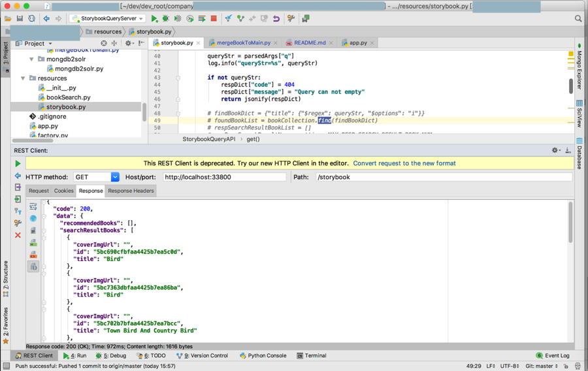
Task: Click Convert request to the new format link
Action: (404, 163)
